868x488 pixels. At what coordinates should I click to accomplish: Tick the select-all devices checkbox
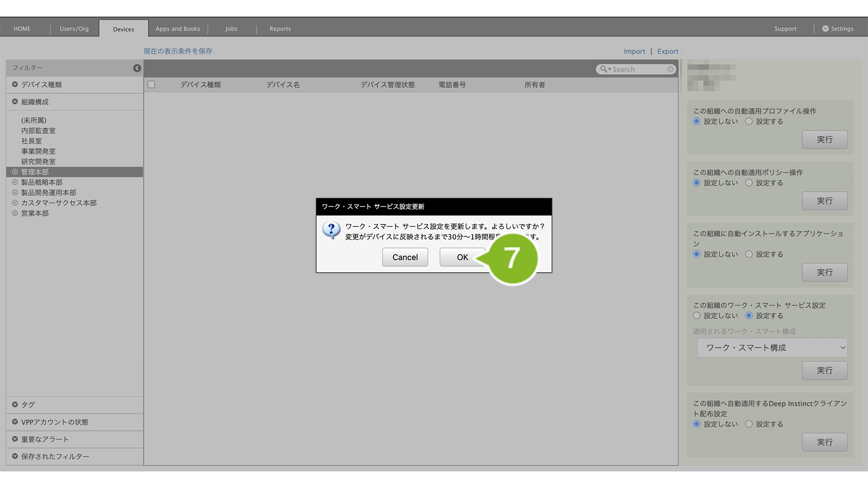151,85
